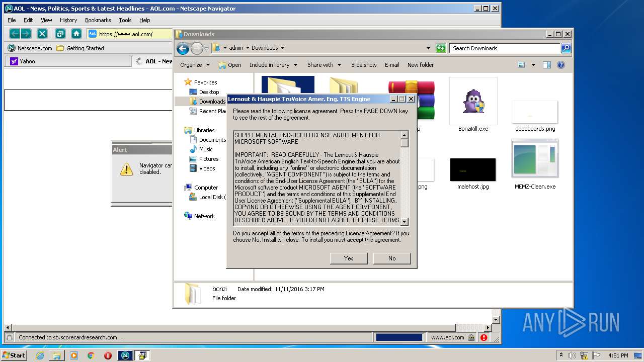Click Explorer forward button in Downloads window
This screenshot has height=362, width=644.
[x=197, y=48]
